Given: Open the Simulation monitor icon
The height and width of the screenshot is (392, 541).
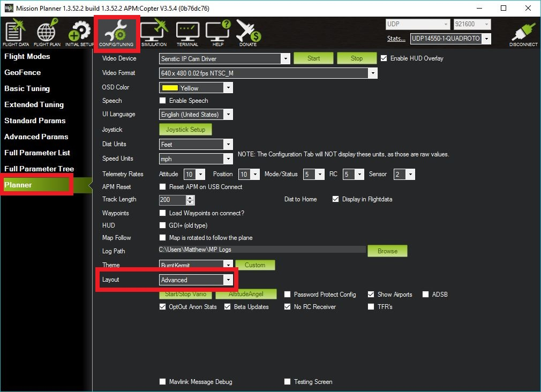Looking at the screenshot, I should [x=154, y=33].
